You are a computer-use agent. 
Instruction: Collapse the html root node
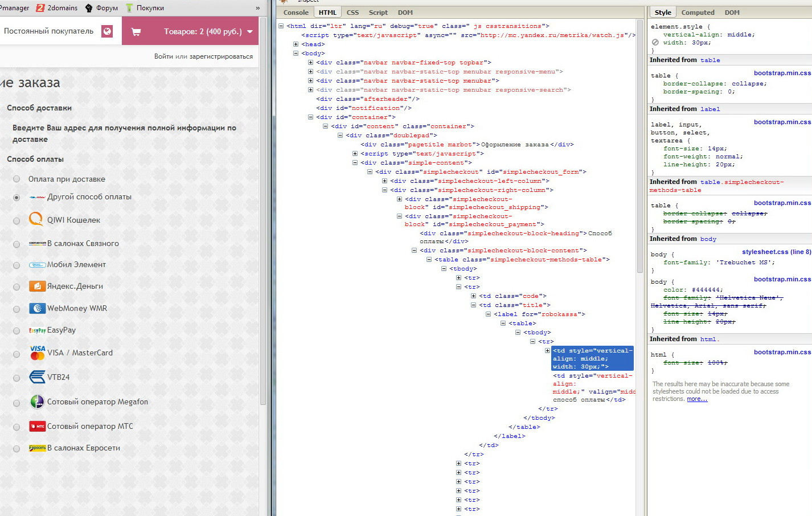point(281,26)
